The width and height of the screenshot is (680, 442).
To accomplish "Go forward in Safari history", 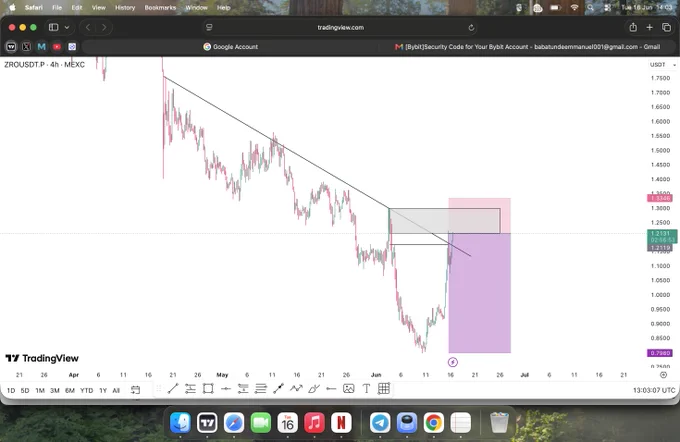I will [104, 27].
